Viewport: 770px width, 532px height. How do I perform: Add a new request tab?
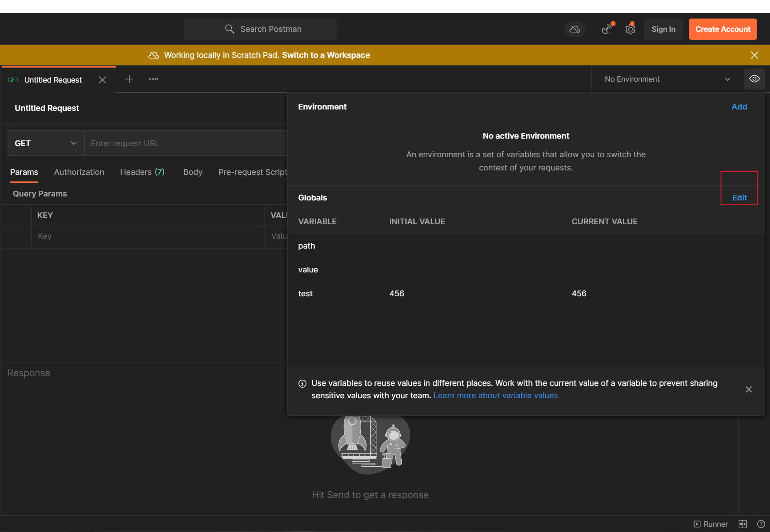(129, 79)
